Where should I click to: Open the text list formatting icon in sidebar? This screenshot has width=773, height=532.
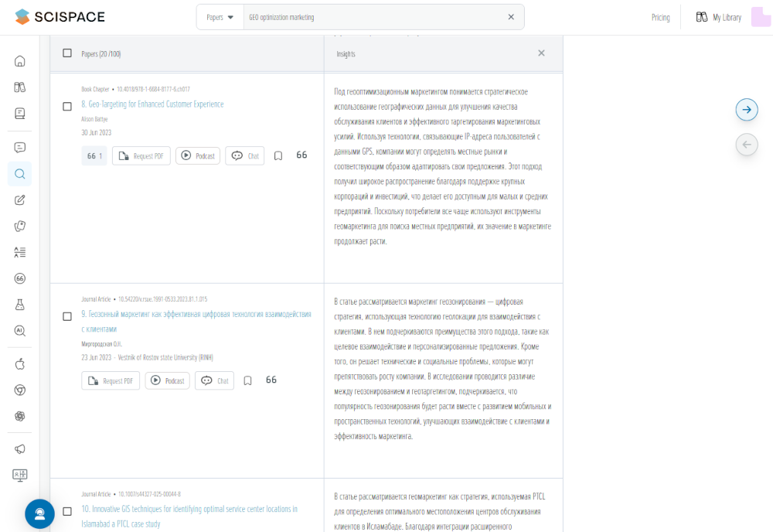tap(20, 252)
